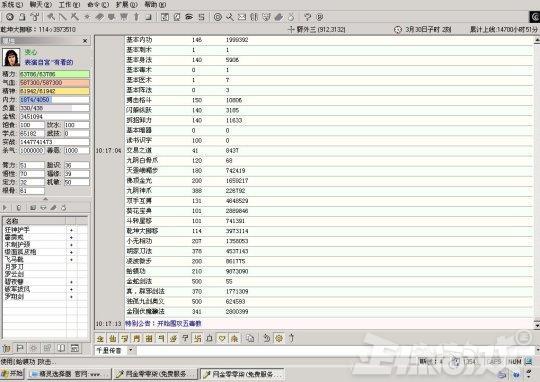Click the play triangle icon above the item list

tap(5, 208)
